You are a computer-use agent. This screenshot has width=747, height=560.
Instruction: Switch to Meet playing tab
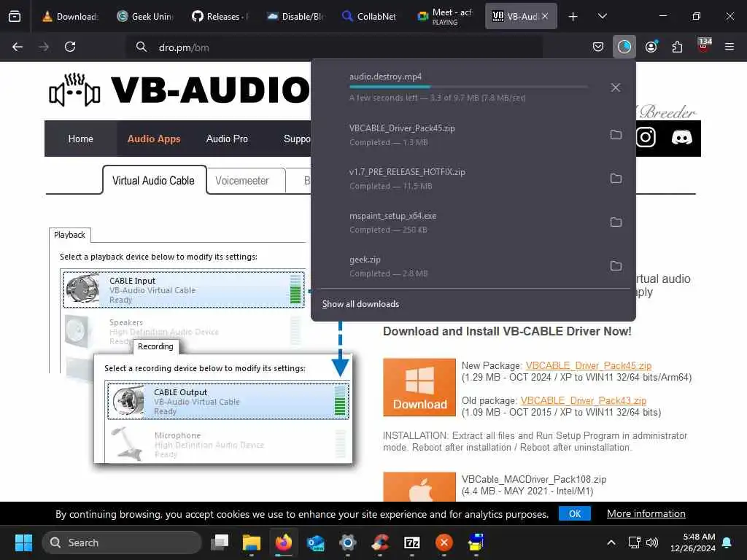click(446, 16)
